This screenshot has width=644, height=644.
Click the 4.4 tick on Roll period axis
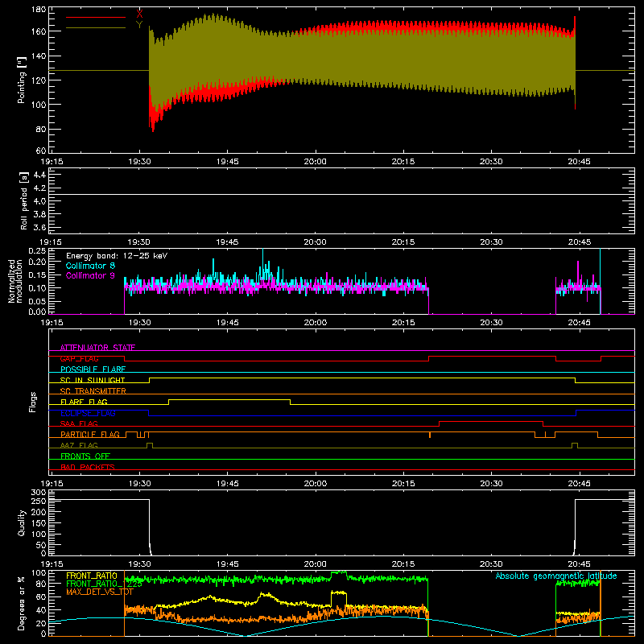39,175
